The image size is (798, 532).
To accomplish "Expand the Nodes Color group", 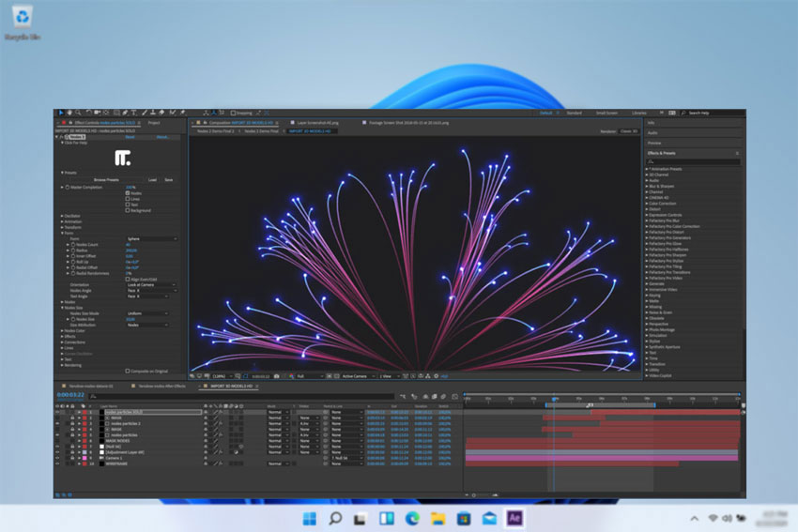I will point(62,330).
